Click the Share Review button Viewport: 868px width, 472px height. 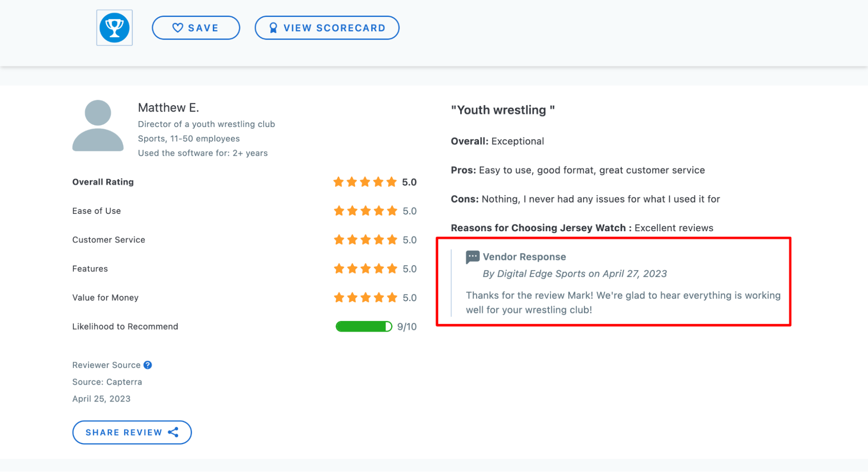132,432
